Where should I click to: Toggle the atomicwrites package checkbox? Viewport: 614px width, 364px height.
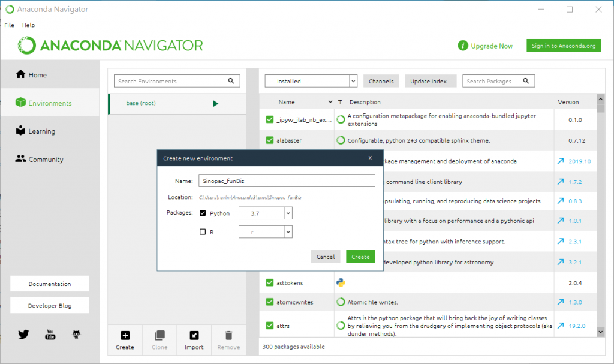point(269,302)
